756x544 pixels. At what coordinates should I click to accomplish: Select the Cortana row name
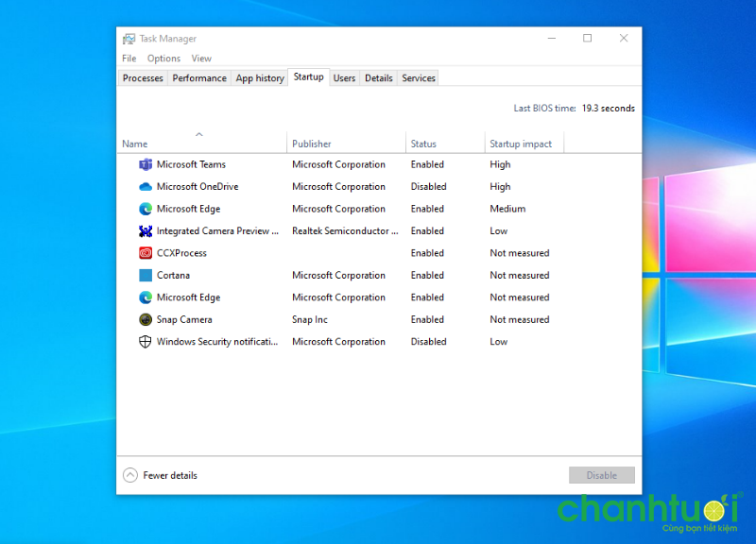tap(173, 275)
